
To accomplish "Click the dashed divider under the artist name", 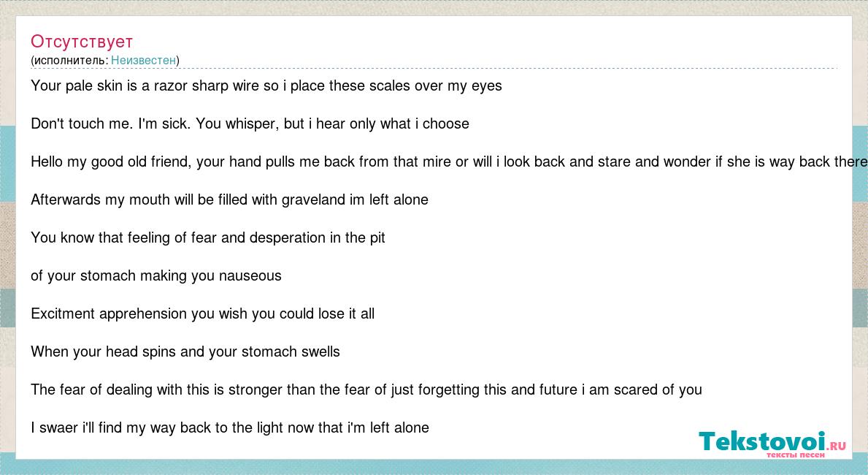I will click(434, 69).
